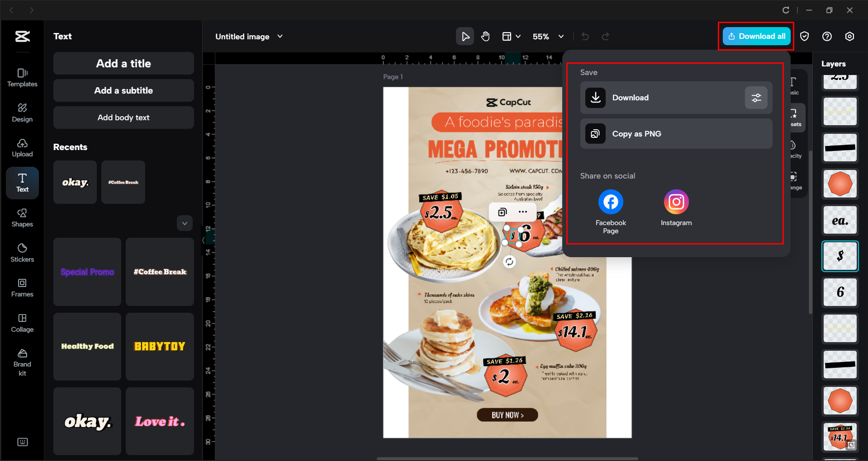Open the Stickers panel

pos(22,253)
